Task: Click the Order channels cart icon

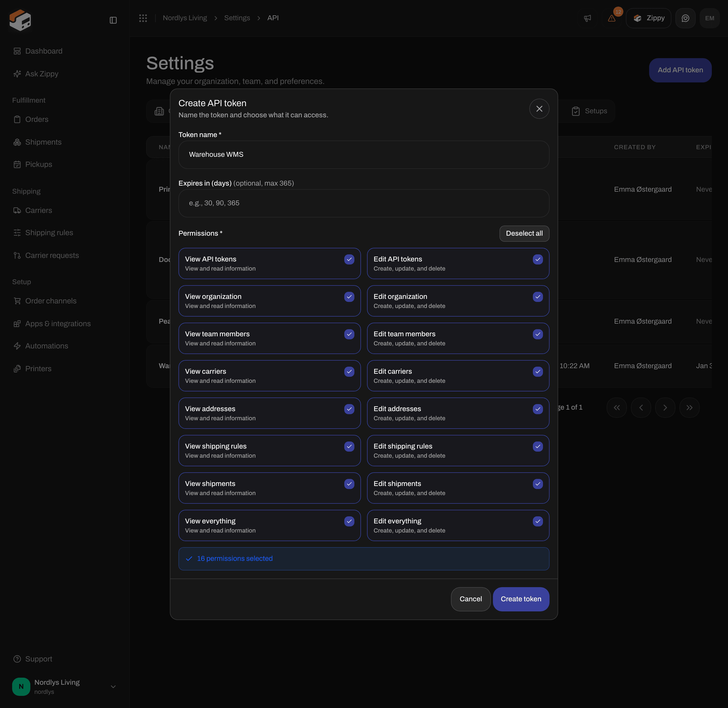Action: [17, 301]
